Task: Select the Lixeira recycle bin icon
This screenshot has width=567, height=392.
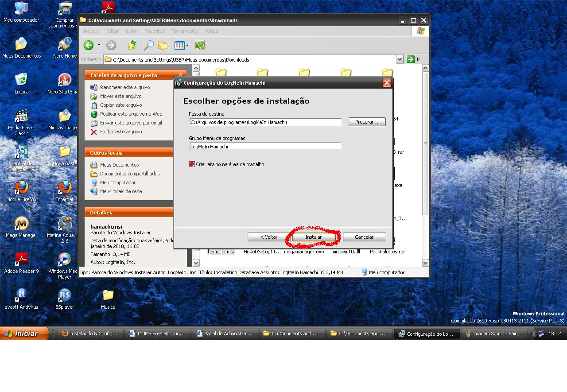Action: [x=21, y=81]
